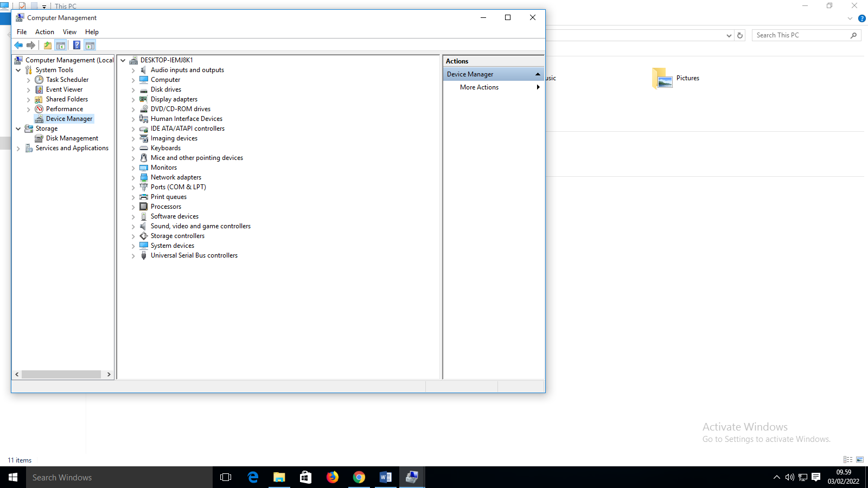Screen dimensions: 868x488
Task: Toggle Show/Hide Action Pane button
Action: pos(90,46)
